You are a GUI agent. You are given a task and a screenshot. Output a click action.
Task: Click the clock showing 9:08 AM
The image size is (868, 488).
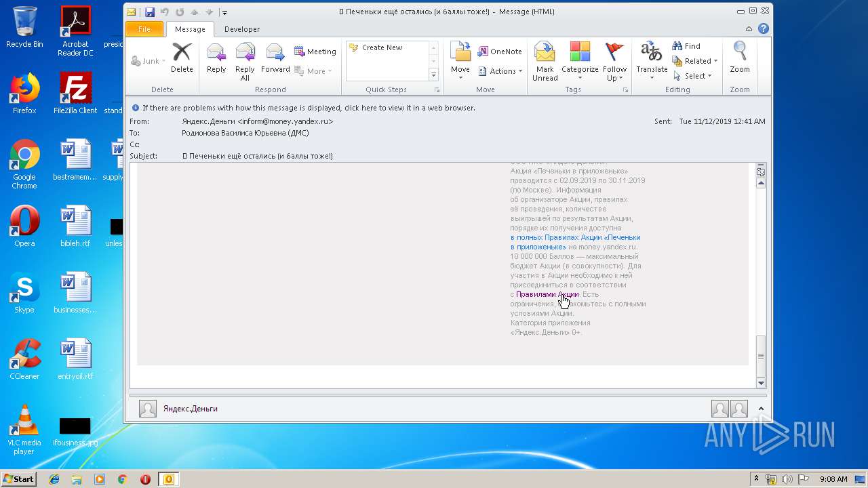click(833, 479)
